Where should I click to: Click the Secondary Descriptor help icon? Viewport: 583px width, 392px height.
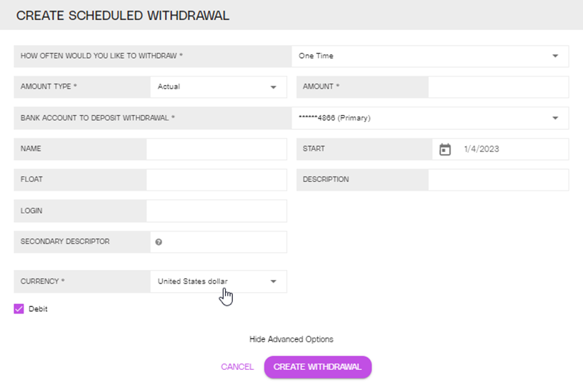coord(159,242)
